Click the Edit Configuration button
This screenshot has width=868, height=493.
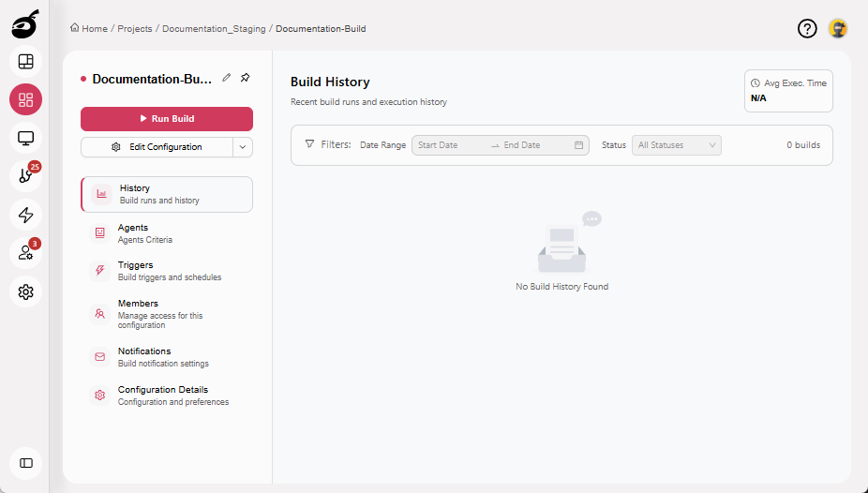(157, 147)
